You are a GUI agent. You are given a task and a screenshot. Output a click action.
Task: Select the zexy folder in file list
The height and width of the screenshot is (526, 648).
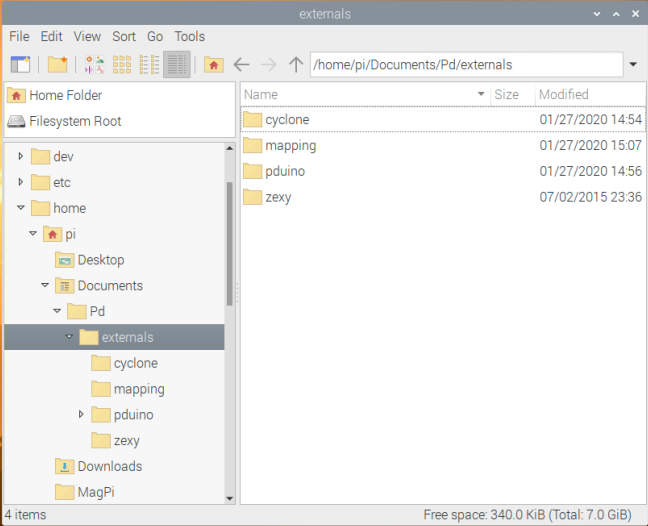tap(278, 197)
